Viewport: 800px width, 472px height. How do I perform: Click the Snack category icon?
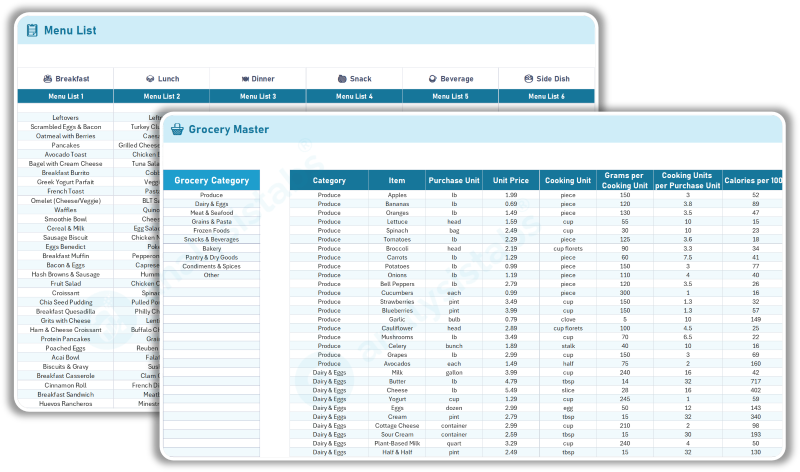[341, 78]
